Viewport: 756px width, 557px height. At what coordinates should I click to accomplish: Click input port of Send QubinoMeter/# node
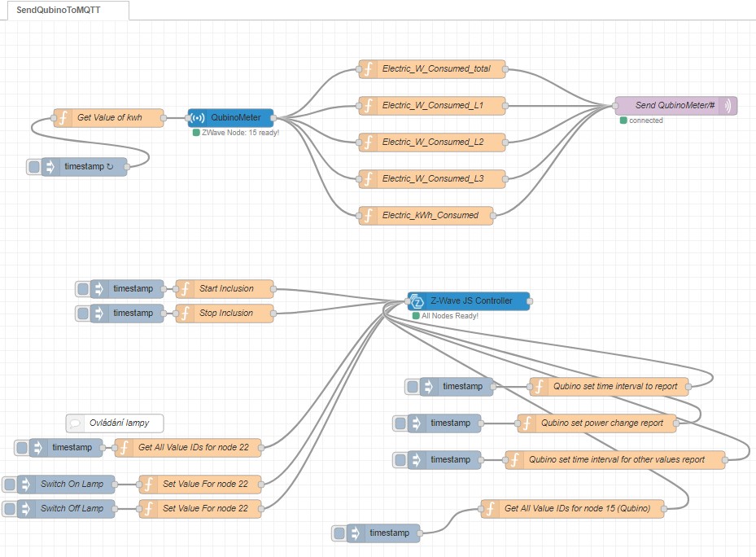(x=615, y=106)
